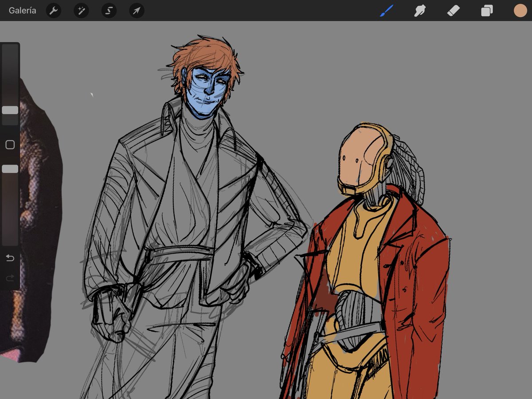Open the Adjustments magic wand menu
Screen dimensions: 532x399
click(81, 11)
